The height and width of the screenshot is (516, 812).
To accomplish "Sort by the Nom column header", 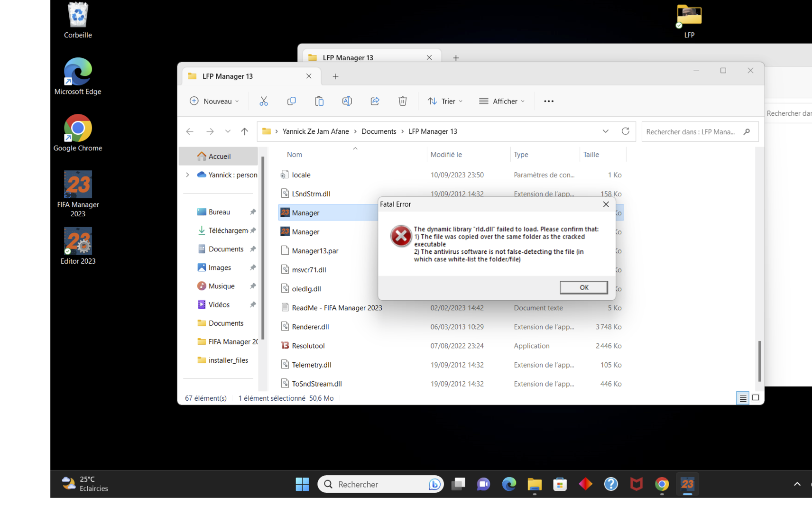I will 295,155.
